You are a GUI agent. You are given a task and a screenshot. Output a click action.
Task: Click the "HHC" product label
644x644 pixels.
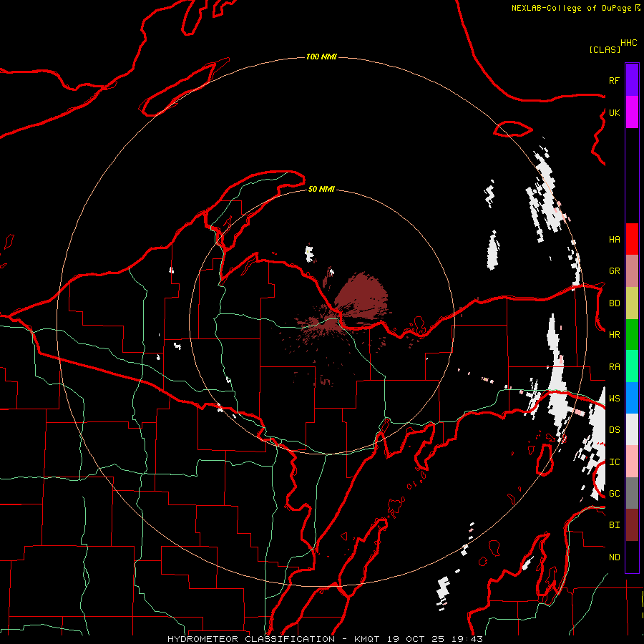point(628,43)
